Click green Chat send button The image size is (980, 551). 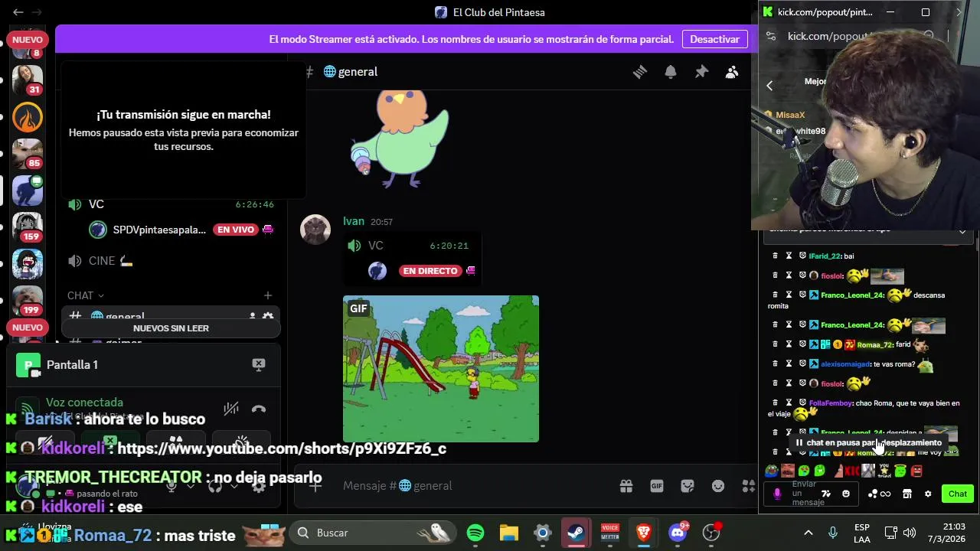(x=957, y=494)
